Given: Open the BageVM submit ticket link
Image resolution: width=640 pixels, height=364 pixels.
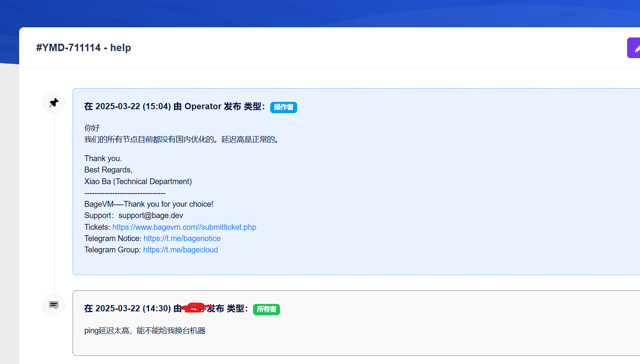Looking at the screenshot, I should click(x=184, y=227).
